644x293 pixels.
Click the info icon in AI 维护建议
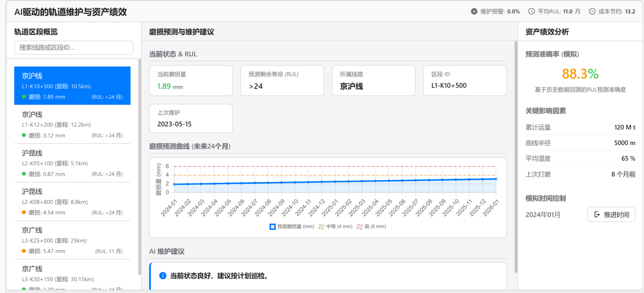click(163, 276)
